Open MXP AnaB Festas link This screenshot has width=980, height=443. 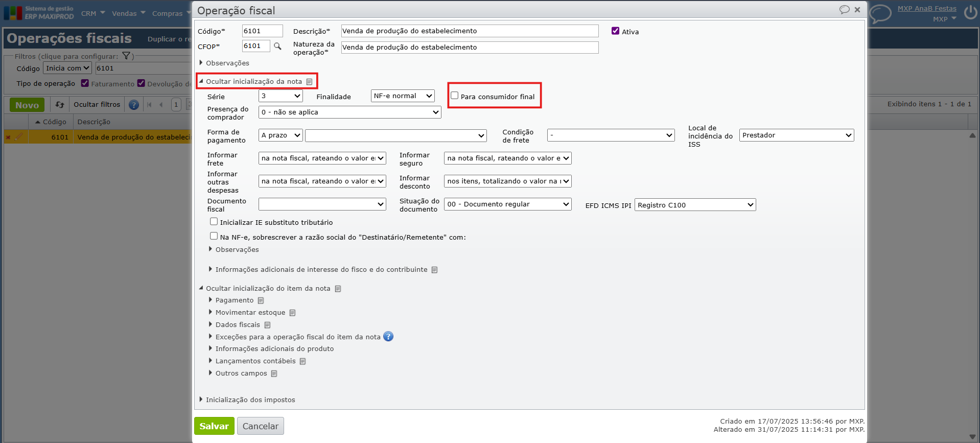(927, 9)
